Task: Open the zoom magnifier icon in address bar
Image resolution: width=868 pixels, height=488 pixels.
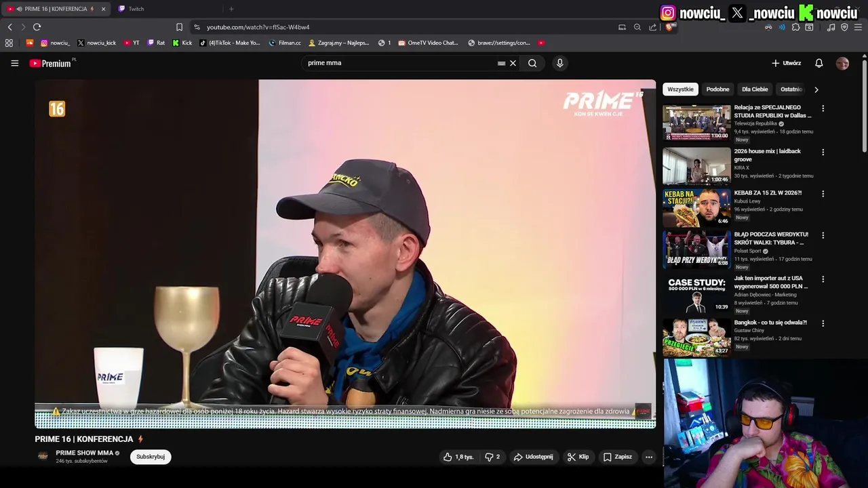Action: [637, 27]
